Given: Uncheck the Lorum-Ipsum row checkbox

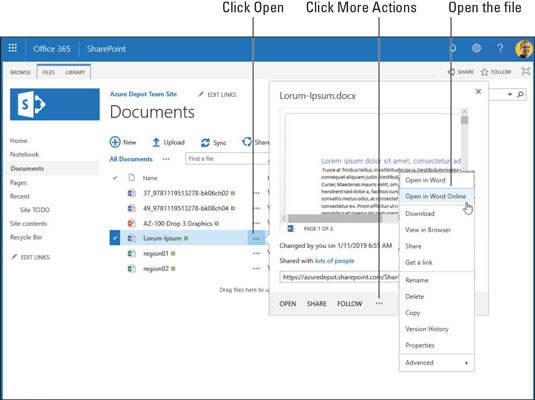Looking at the screenshot, I should 115,238.
